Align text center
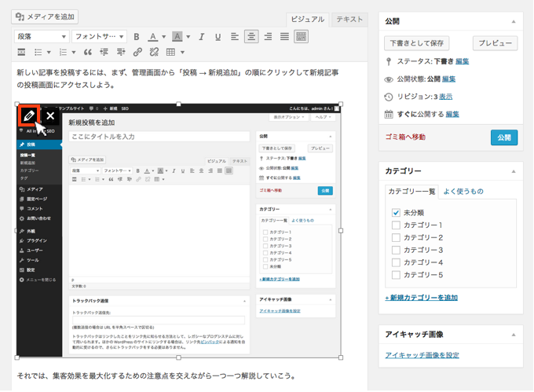This screenshot has width=534, height=392. point(251,36)
